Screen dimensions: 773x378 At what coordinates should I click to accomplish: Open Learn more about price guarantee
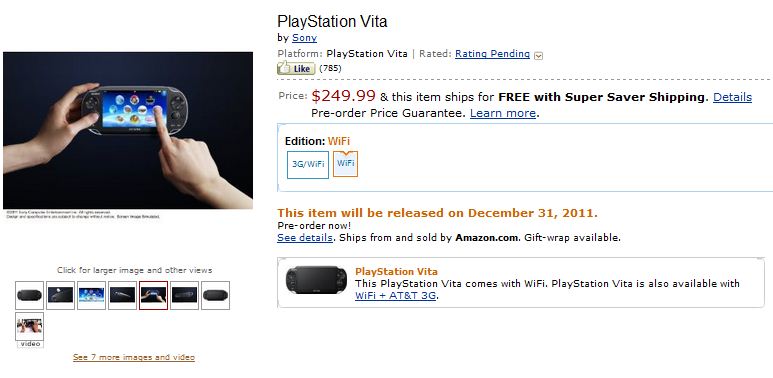(x=502, y=113)
